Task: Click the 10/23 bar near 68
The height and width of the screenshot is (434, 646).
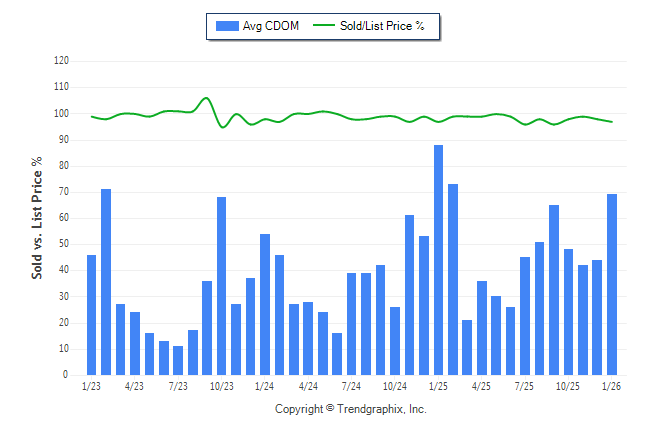Action: pyautogui.click(x=222, y=286)
